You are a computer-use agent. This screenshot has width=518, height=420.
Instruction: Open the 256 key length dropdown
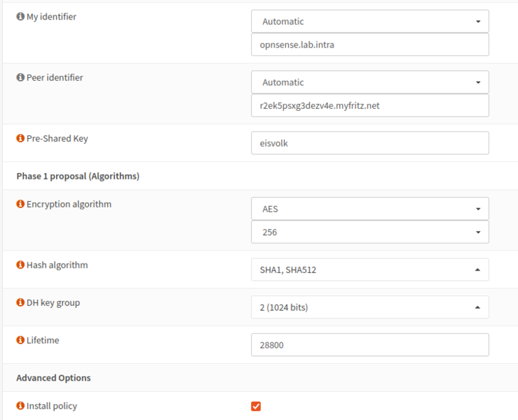[x=369, y=232]
